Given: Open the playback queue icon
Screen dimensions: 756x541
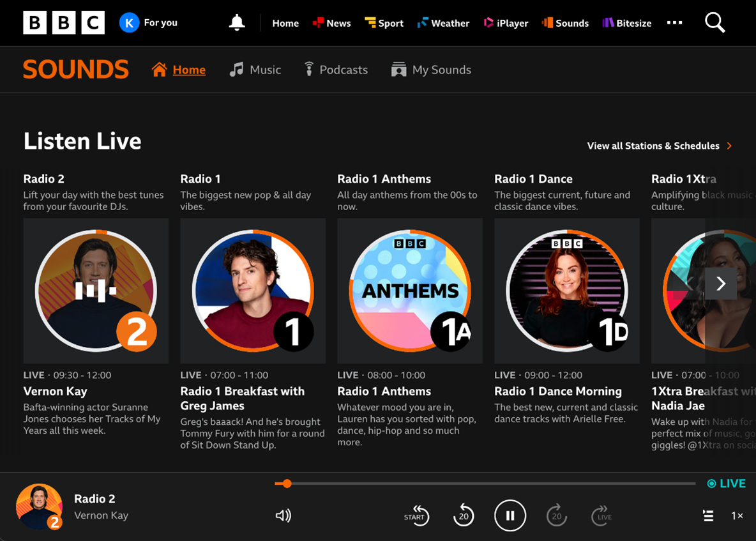Looking at the screenshot, I should pos(708,515).
